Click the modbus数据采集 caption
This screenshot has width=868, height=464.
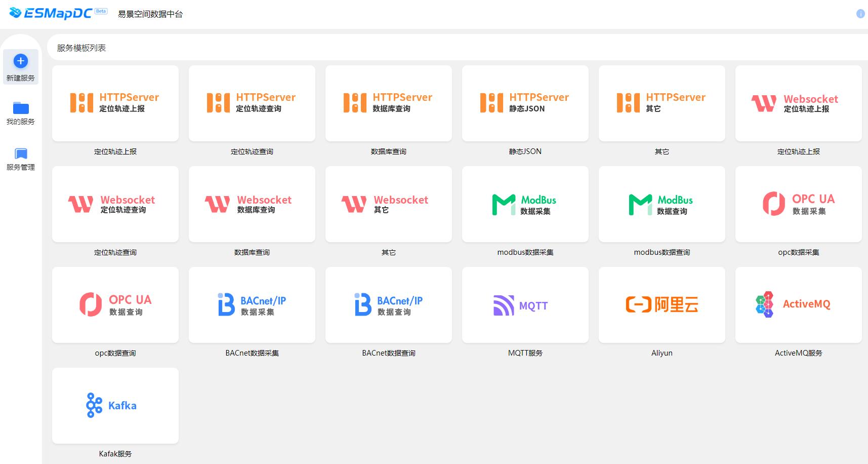(x=525, y=252)
